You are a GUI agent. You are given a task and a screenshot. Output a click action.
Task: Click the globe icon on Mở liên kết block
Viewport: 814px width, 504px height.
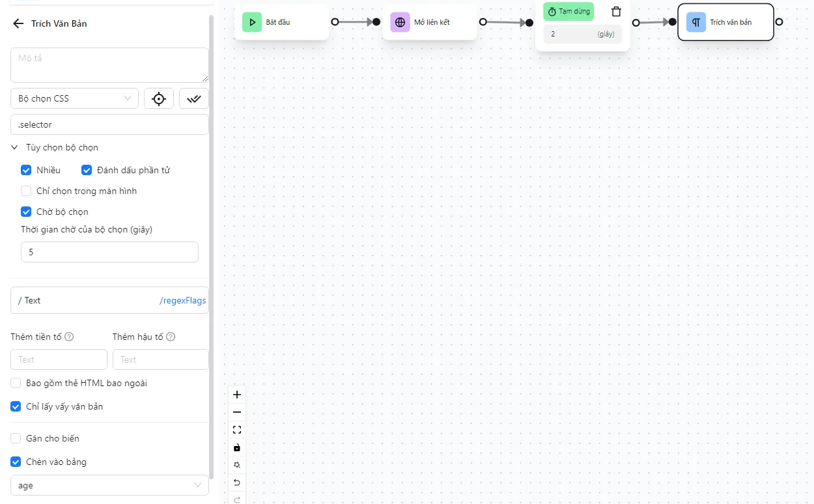tap(399, 21)
